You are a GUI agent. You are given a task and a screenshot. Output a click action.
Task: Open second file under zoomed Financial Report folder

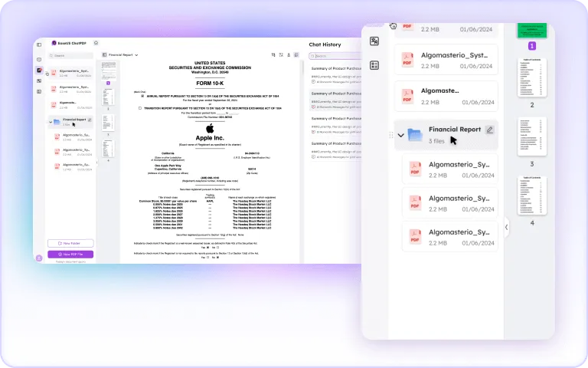(x=450, y=203)
